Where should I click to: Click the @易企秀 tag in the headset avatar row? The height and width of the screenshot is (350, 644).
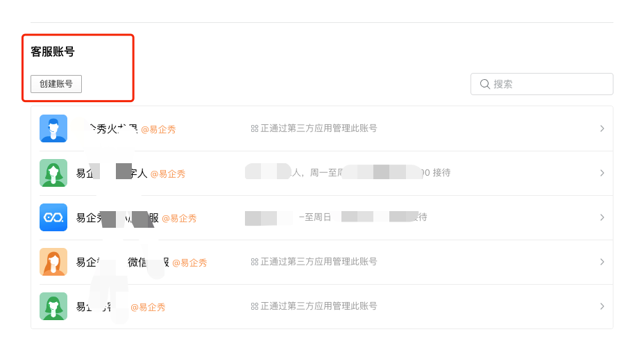pyautogui.click(x=158, y=129)
